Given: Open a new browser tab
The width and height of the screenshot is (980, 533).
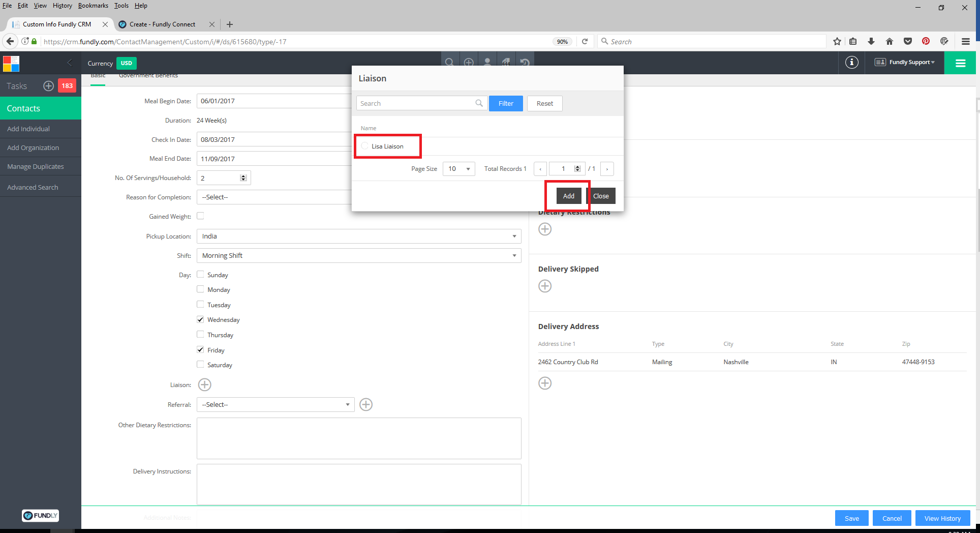Looking at the screenshot, I should [x=230, y=24].
